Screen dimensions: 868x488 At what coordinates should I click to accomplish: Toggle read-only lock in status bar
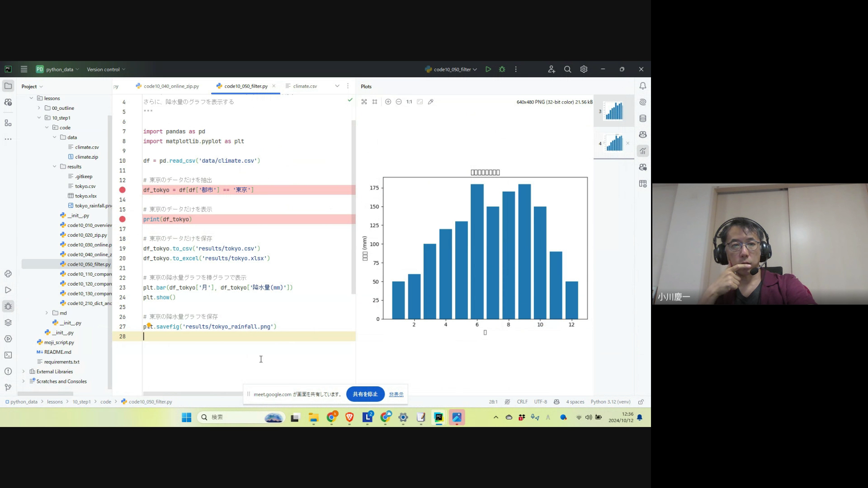click(641, 402)
